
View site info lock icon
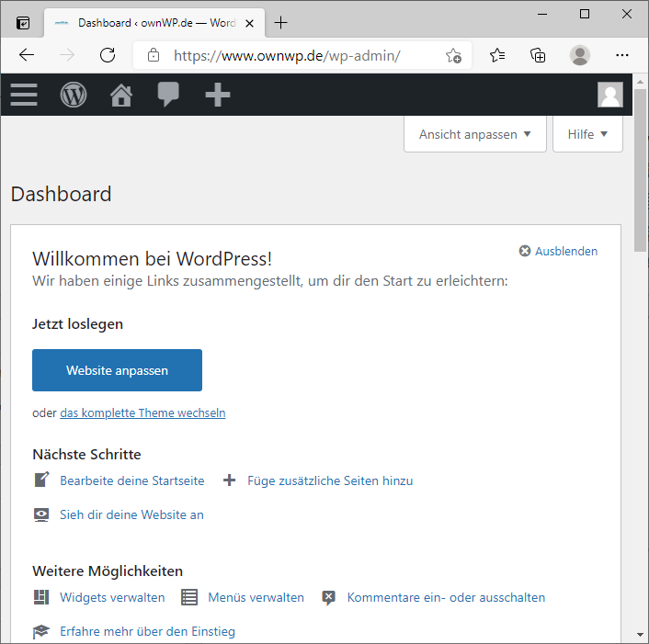(154, 55)
